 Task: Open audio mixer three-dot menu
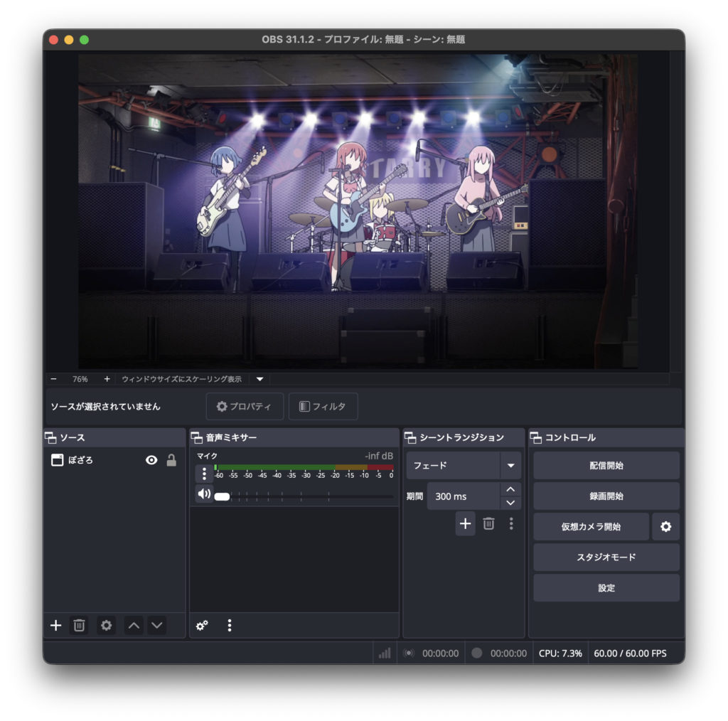[x=229, y=626]
